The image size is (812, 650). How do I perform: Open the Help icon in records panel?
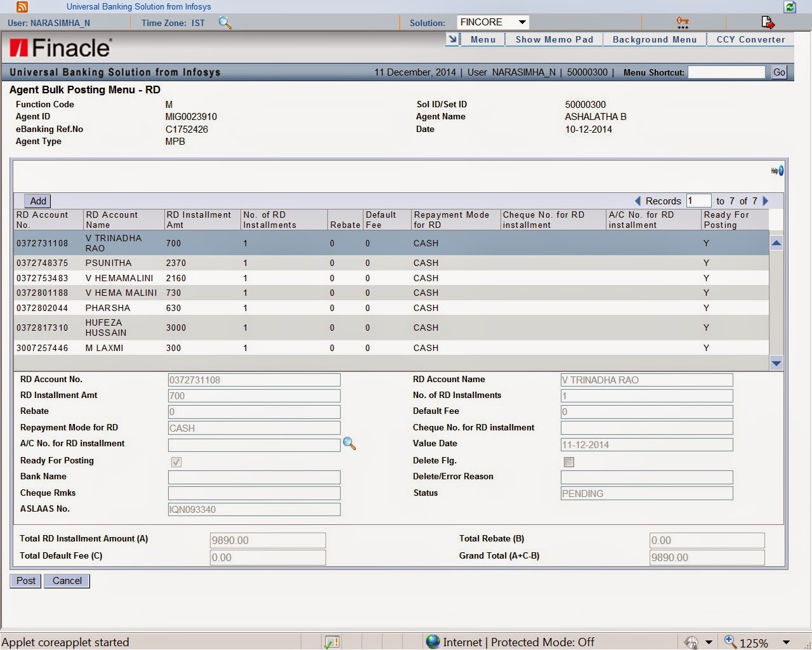777,171
